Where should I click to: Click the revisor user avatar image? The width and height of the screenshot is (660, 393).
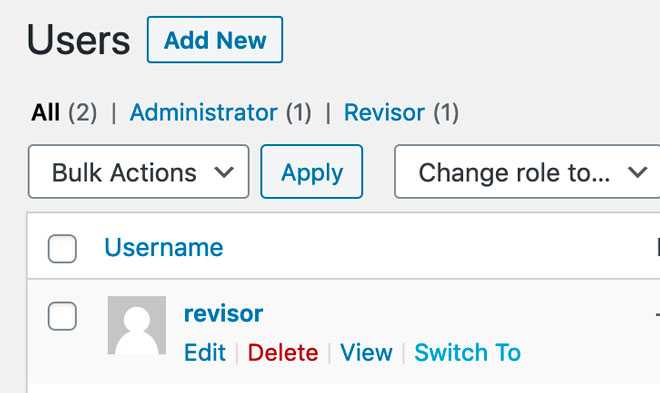coord(137,325)
